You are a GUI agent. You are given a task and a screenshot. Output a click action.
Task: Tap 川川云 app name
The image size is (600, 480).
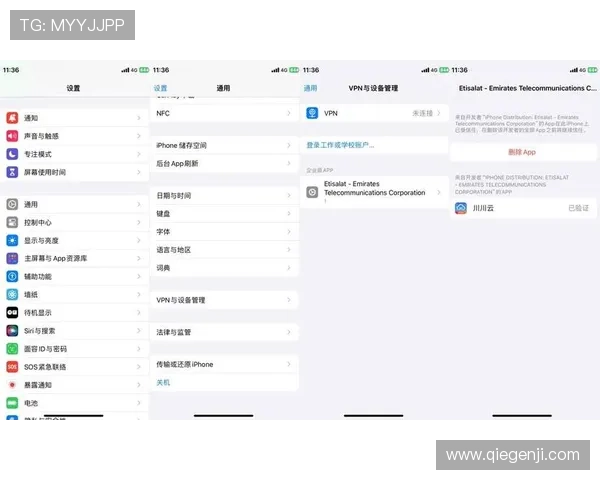click(483, 208)
